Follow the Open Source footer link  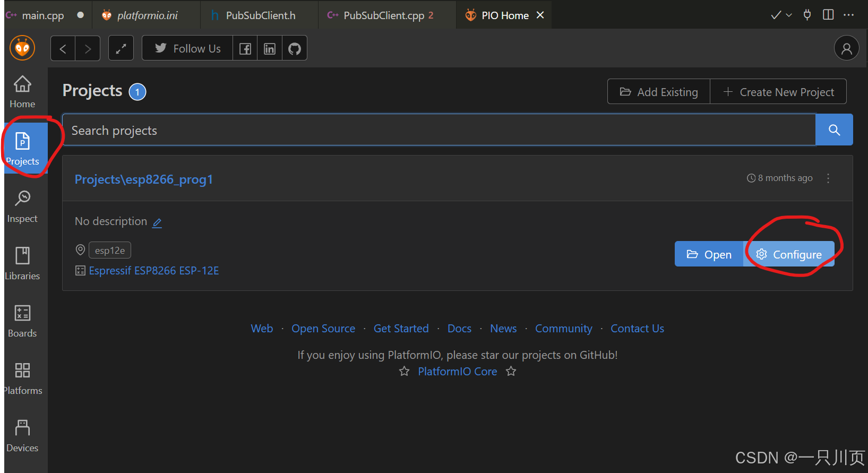click(323, 329)
